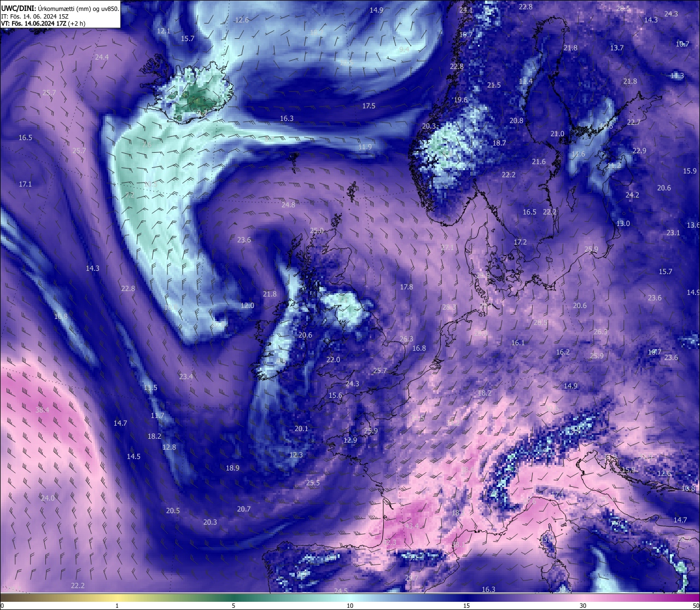Click the 22.9 value label
The width and height of the screenshot is (700, 610).
coord(639,150)
